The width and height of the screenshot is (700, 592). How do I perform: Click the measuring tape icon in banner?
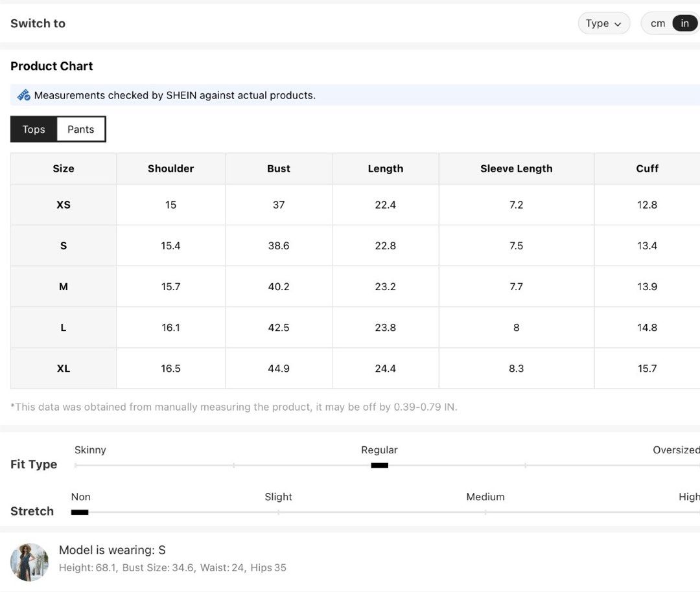24,95
